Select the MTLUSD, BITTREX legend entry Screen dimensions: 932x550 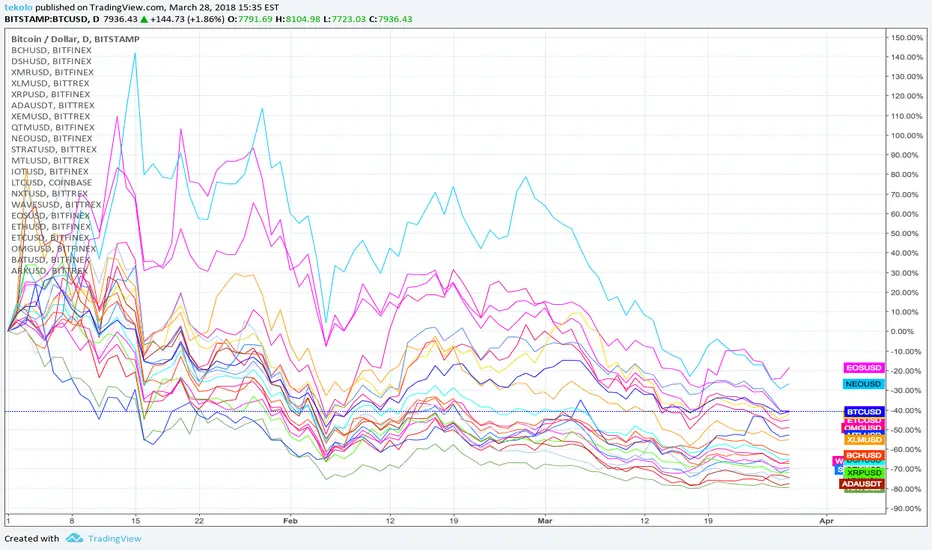click(x=50, y=161)
